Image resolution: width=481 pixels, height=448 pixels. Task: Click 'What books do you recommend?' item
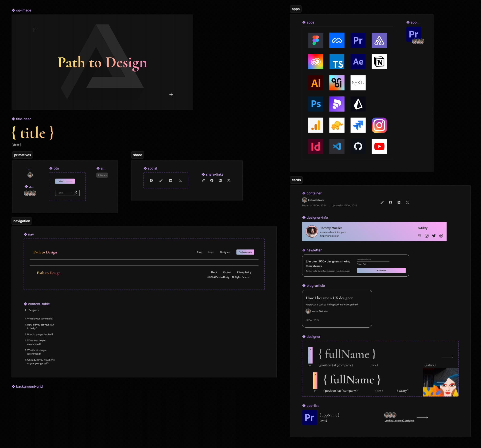(x=36, y=352)
